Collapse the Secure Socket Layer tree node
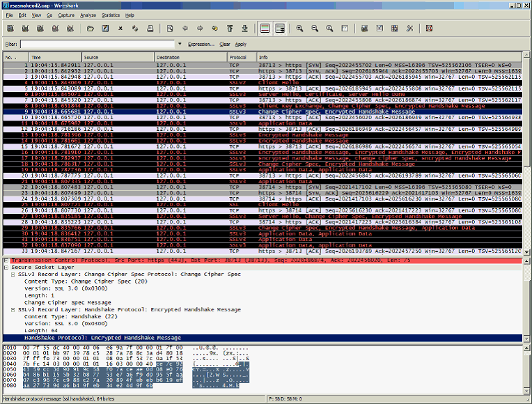Viewport: 532px width, 404px height. (x=6, y=267)
